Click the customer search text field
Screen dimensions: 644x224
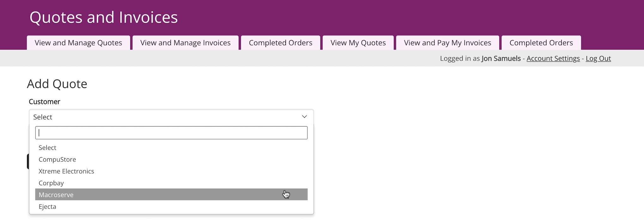point(171,133)
